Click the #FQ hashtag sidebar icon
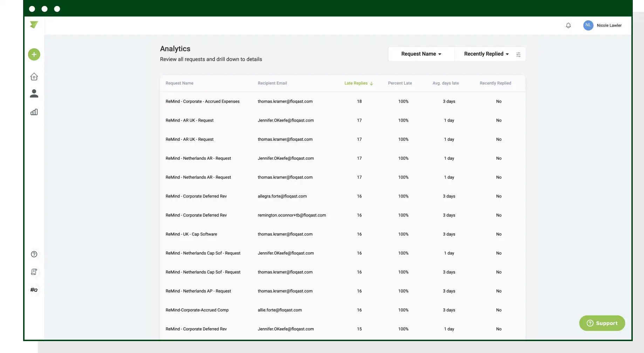 pos(34,290)
